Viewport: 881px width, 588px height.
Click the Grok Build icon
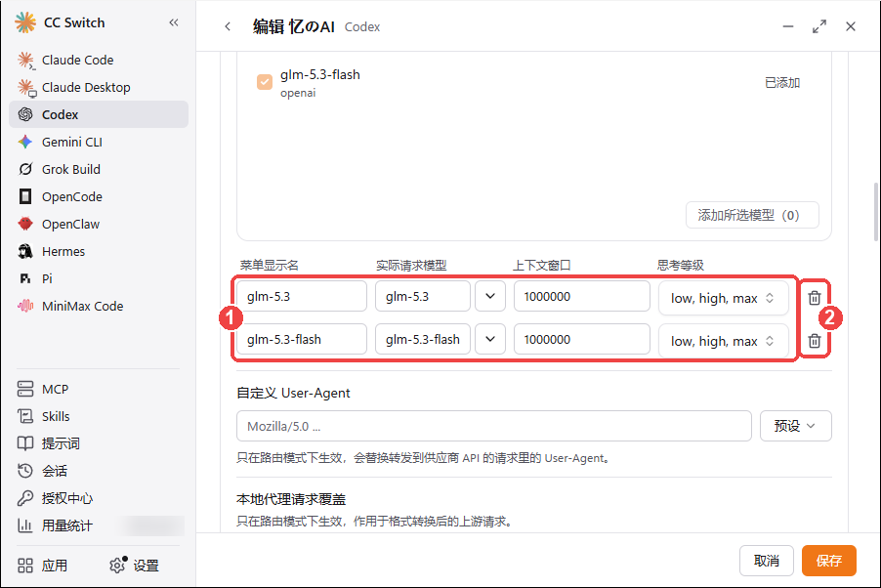tap(25, 169)
